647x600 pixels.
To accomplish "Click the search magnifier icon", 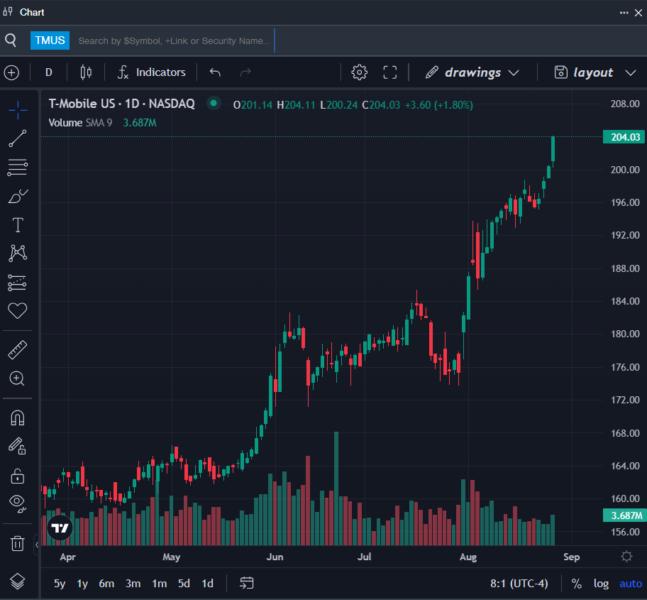I will tap(11, 40).
